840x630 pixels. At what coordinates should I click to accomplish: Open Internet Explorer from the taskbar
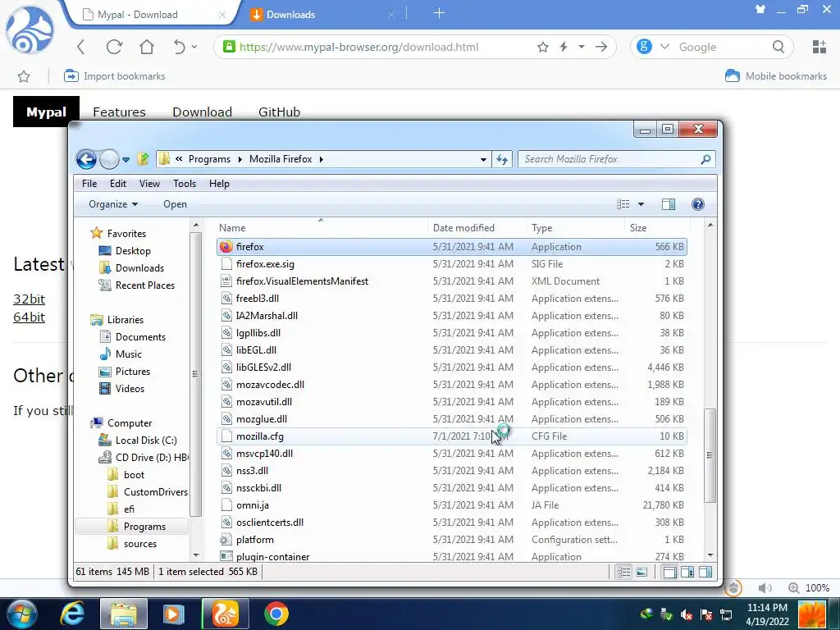[x=72, y=614]
